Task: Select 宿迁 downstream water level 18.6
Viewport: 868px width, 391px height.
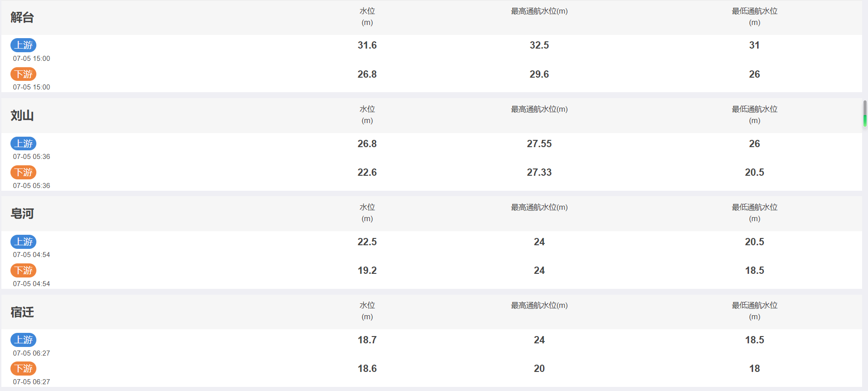Action: 367,368
